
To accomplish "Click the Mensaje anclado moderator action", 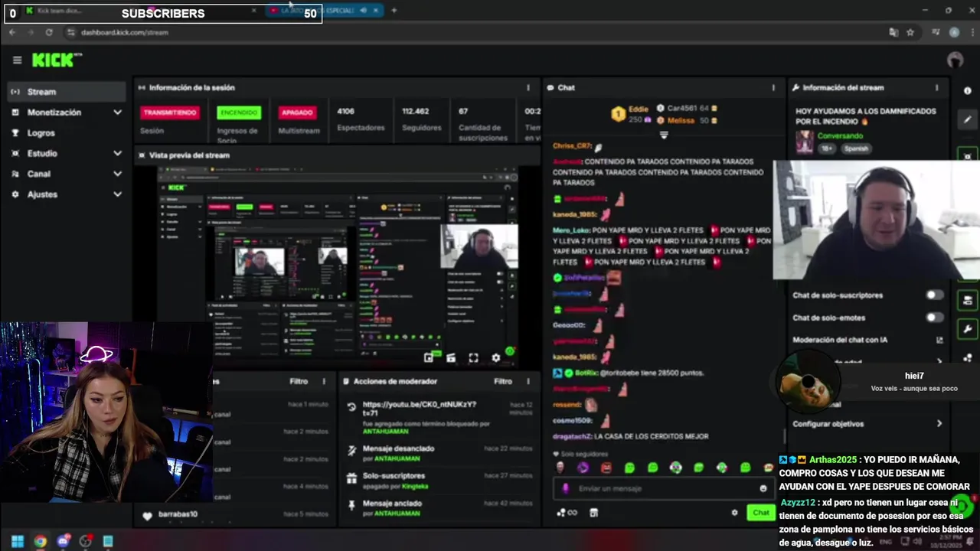I will click(x=394, y=504).
